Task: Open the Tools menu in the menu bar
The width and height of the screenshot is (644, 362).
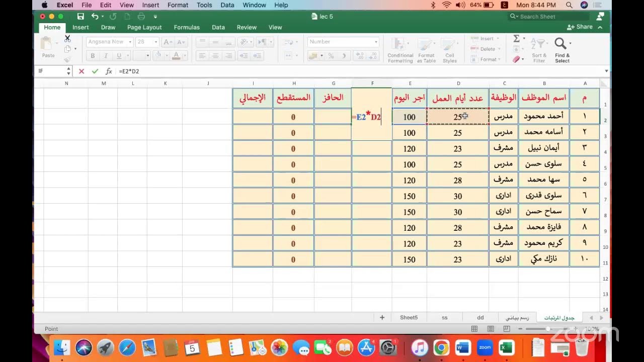Action: pos(204,5)
